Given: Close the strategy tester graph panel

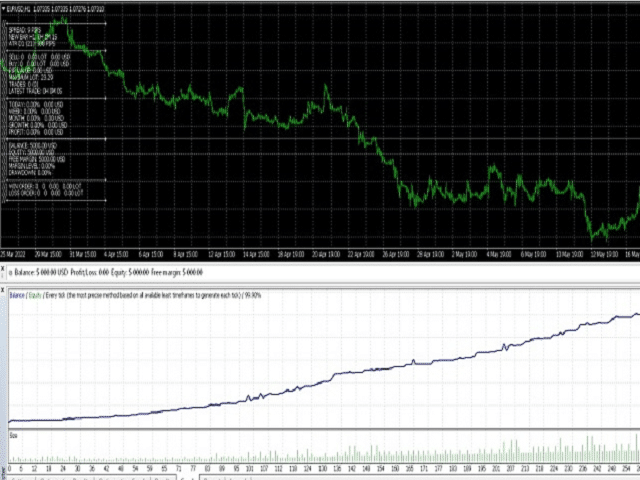Looking at the screenshot, I should pos(2,290).
